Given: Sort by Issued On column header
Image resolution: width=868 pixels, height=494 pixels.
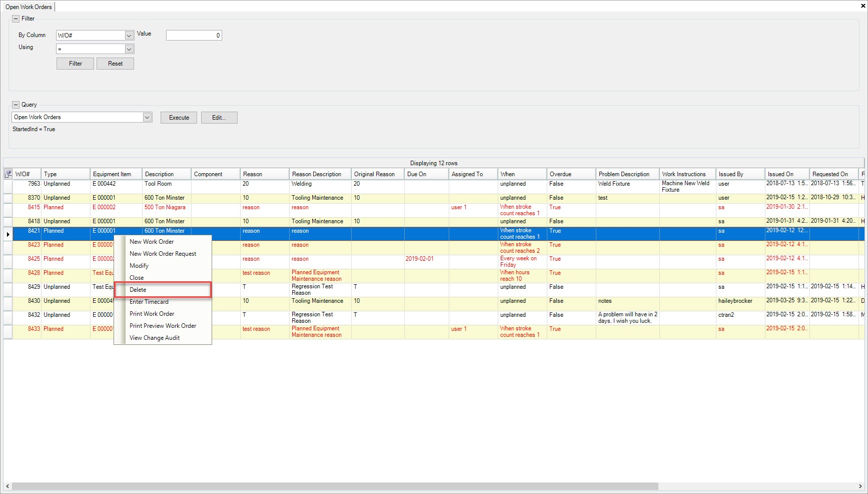Looking at the screenshot, I should (x=787, y=174).
